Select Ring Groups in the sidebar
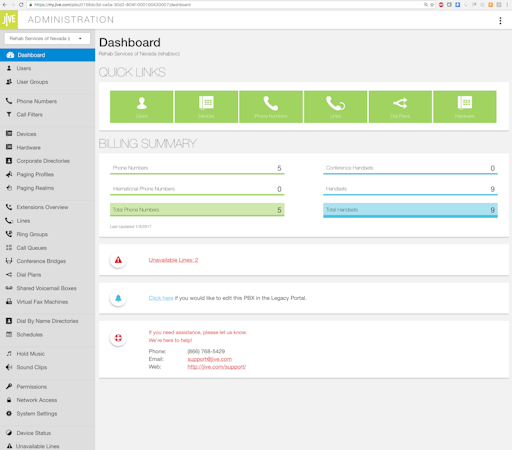The height and width of the screenshot is (450, 512). (x=32, y=234)
